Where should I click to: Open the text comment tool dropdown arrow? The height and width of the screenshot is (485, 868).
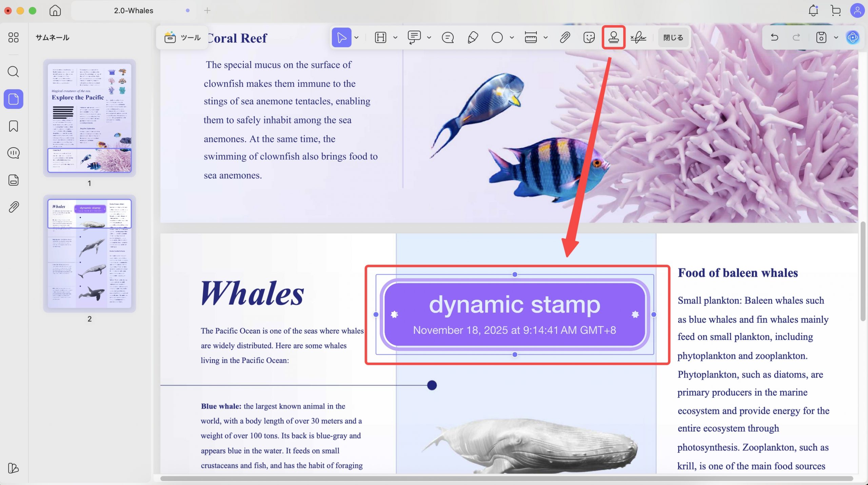[429, 37]
